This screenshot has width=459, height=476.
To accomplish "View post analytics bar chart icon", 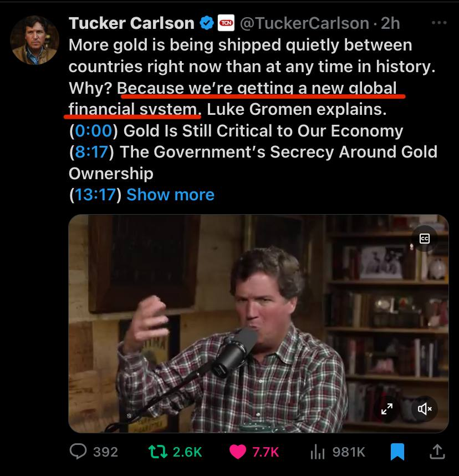I will click(x=318, y=452).
